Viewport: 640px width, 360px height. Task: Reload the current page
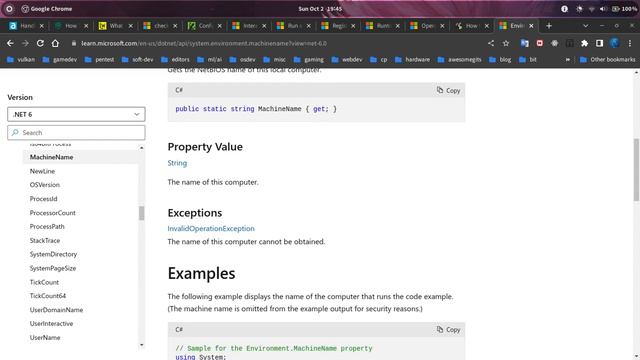[x=40, y=43]
